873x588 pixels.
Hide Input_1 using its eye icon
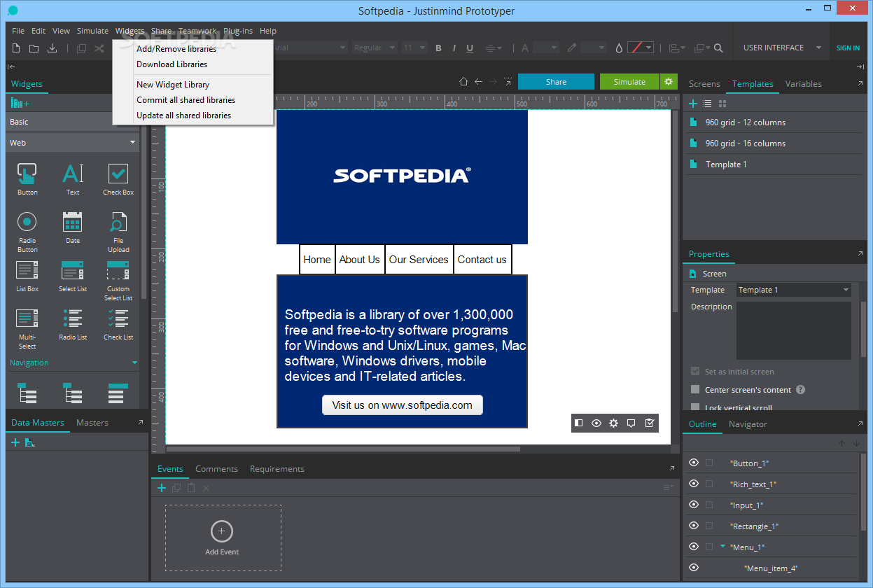coord(694,505)
